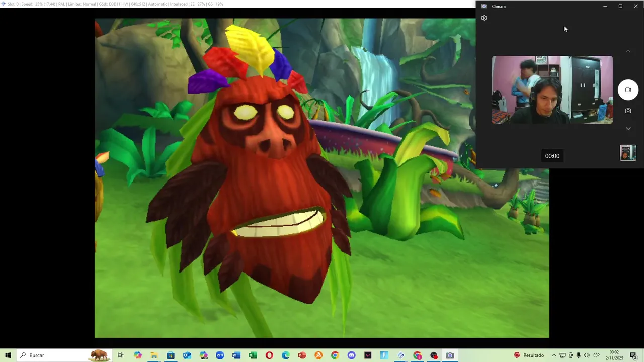Switch to photo mode in Camera
The width and height of the screenshot is (644, 362).
628,111
